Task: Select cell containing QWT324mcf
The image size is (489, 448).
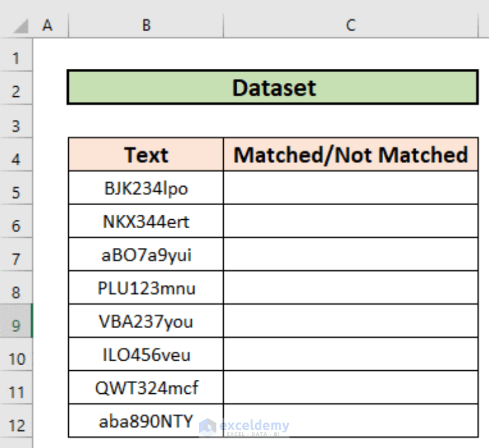Action: click(146, 388)
